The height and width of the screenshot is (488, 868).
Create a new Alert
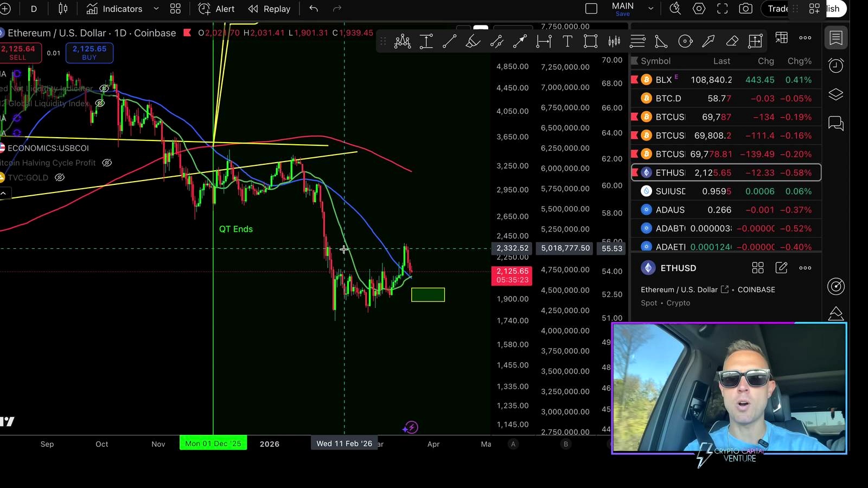coord(216,9)
